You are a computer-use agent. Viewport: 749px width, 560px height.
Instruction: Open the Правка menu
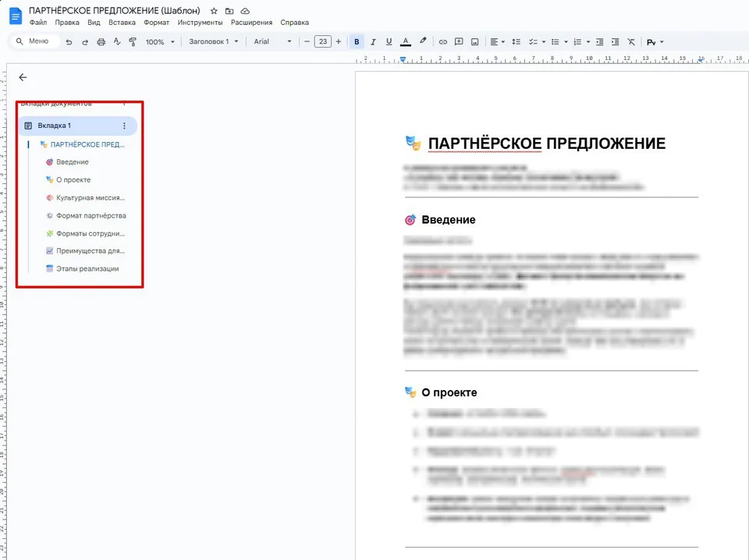67,23
